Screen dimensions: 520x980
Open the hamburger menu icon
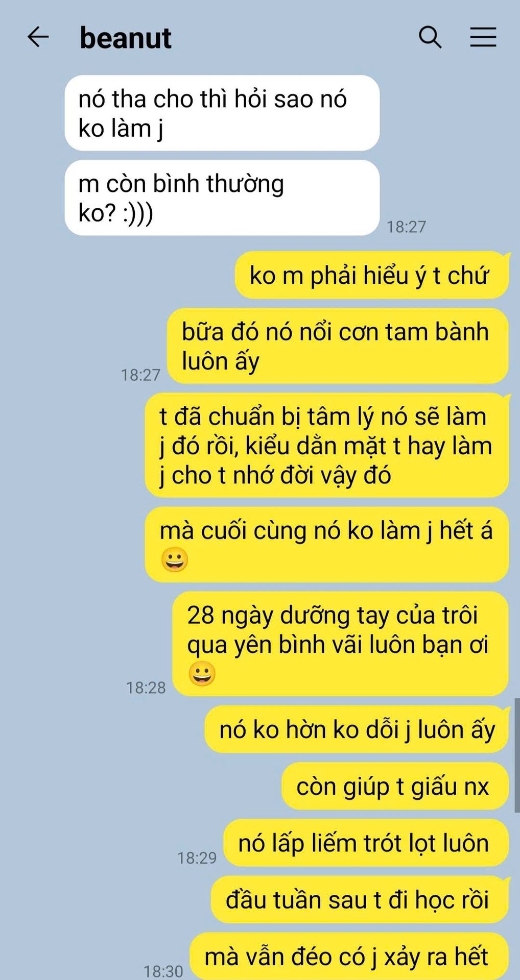pos(483,37)
